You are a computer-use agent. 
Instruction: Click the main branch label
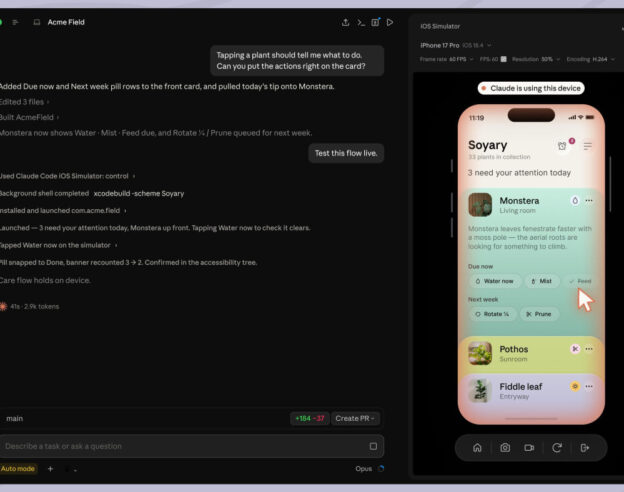15,418
